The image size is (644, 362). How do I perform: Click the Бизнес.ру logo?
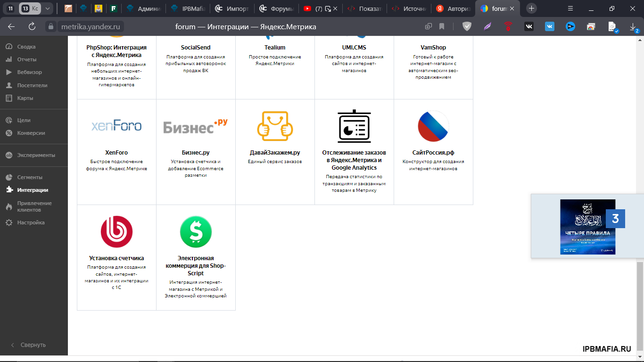point(196,126)
